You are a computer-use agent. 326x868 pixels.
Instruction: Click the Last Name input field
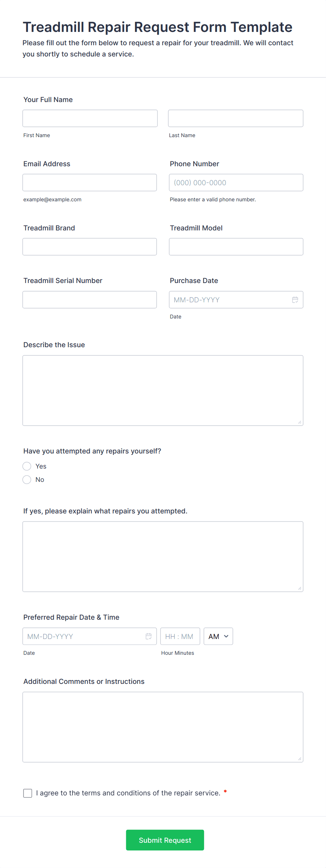(x=236, y=118)
